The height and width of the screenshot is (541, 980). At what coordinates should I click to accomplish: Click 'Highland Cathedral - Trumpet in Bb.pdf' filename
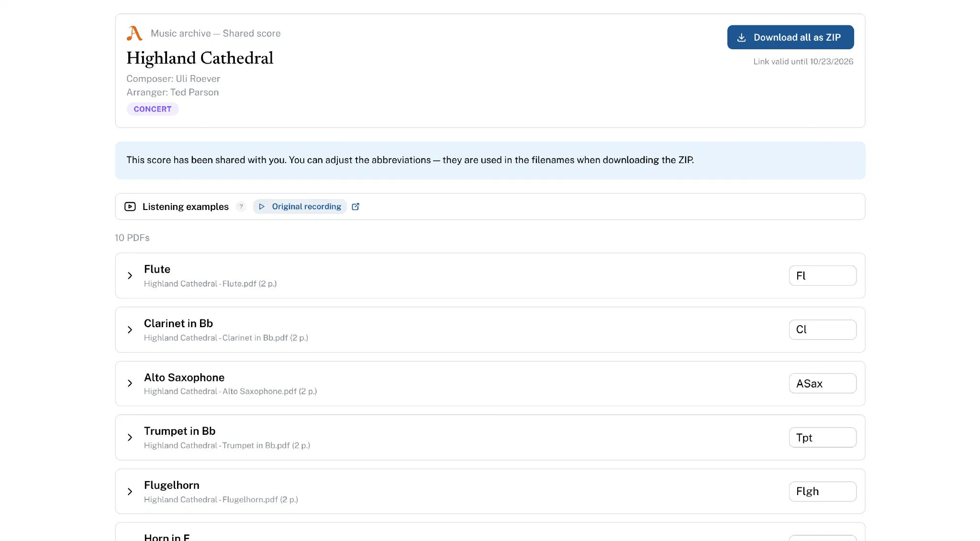click(217, 445)
